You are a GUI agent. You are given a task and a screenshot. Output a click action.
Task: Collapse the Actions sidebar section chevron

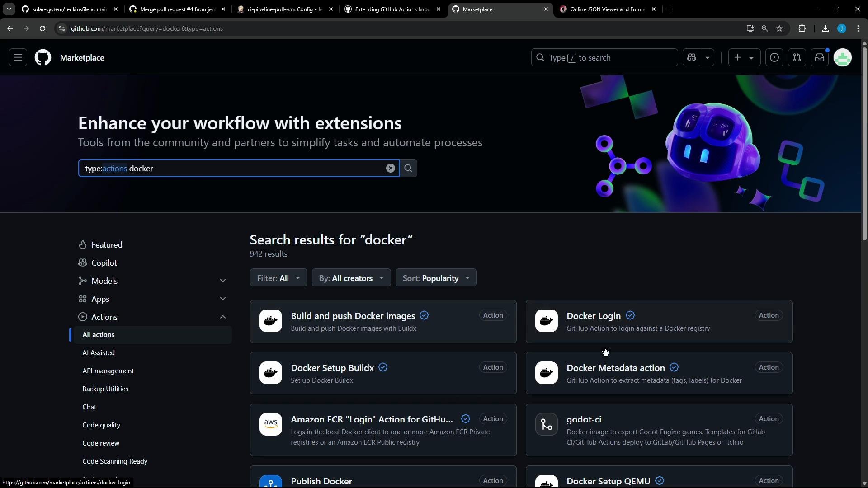click(x=223, y=317)
